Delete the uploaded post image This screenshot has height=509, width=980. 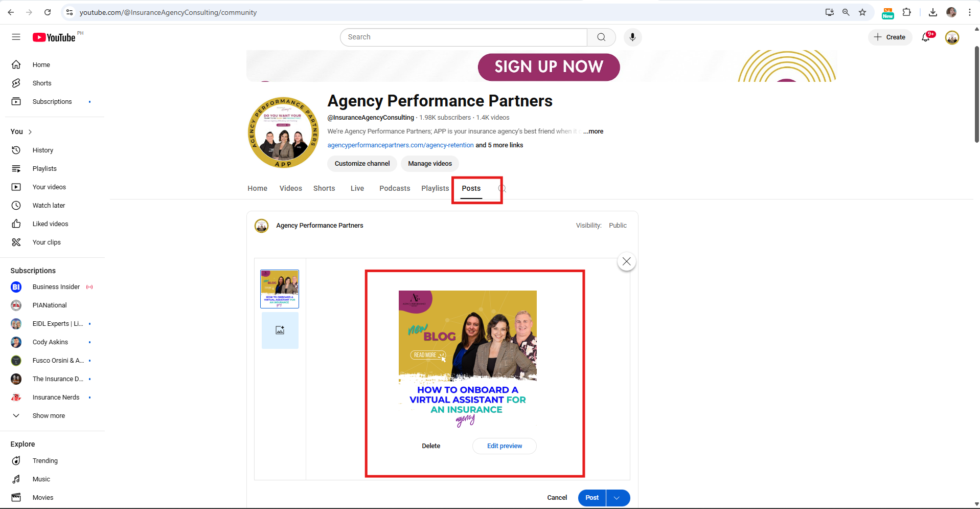pyautogui.click(x=431, y=446)
